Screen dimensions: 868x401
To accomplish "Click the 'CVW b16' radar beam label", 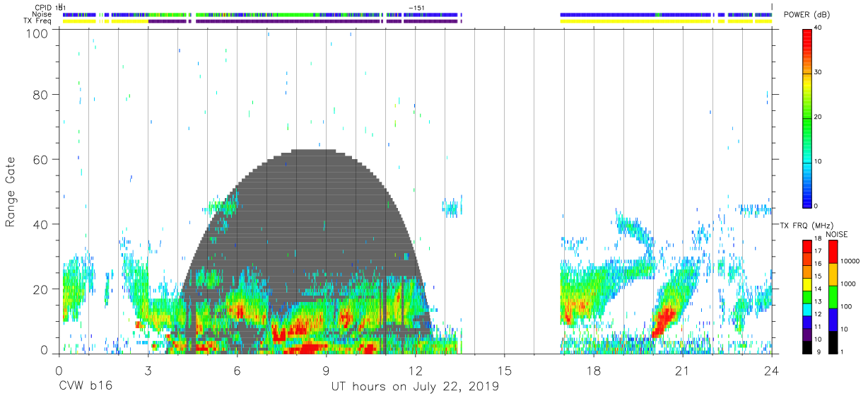I will point(85,386).
